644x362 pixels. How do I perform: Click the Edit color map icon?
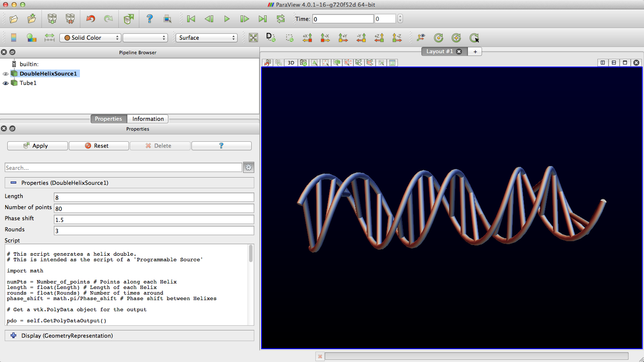click(32, 38)
